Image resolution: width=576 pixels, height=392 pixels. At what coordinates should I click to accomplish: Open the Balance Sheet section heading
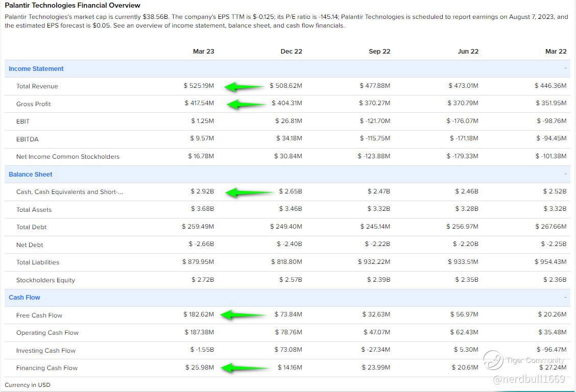click(31, 175)
